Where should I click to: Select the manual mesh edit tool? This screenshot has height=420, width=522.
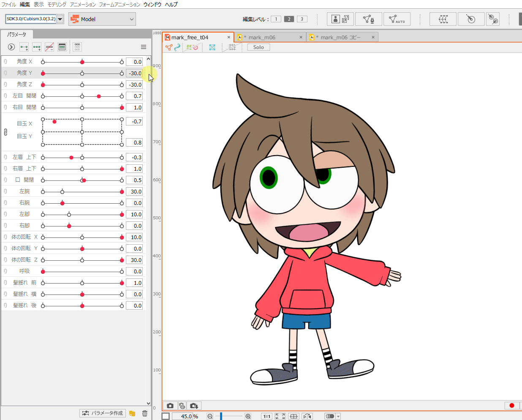coord(368,19)
